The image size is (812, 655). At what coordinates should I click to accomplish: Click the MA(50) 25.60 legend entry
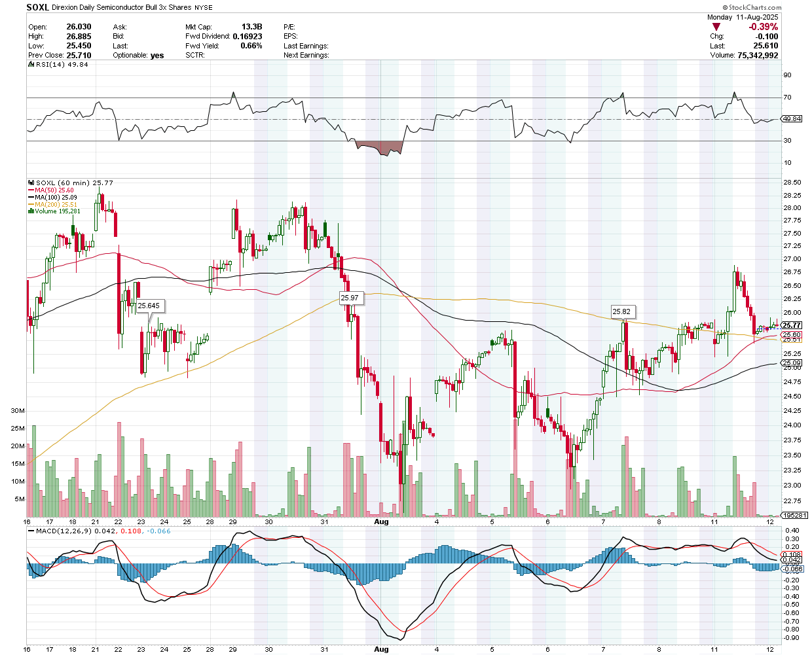coord(54,190)
